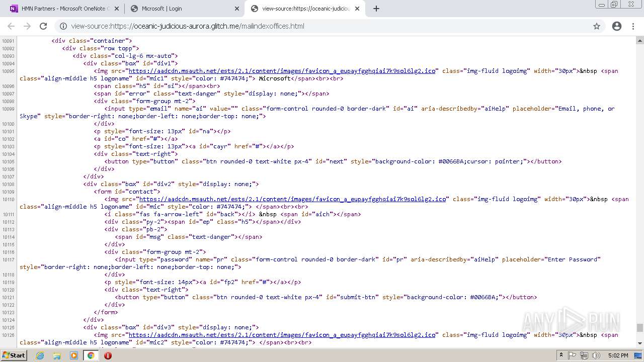Open the Chrome profile avatar menu

pyautogui.click(x=617, y=26)
